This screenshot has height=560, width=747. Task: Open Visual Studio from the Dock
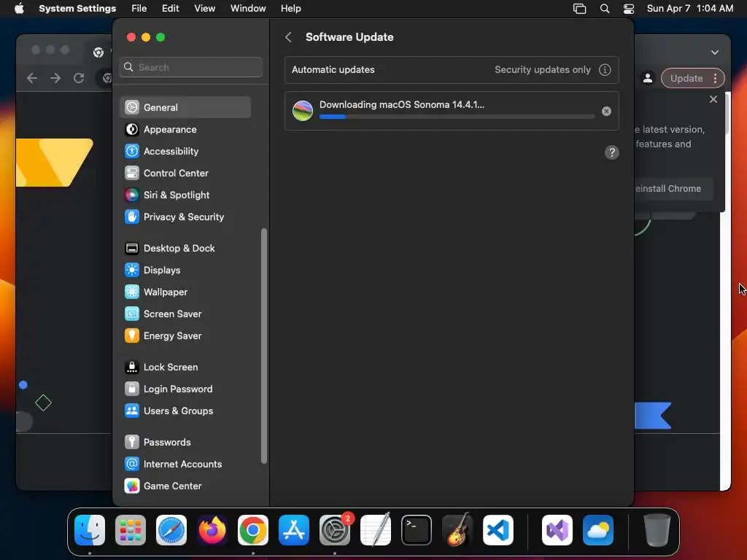click(x=557, y=530)
